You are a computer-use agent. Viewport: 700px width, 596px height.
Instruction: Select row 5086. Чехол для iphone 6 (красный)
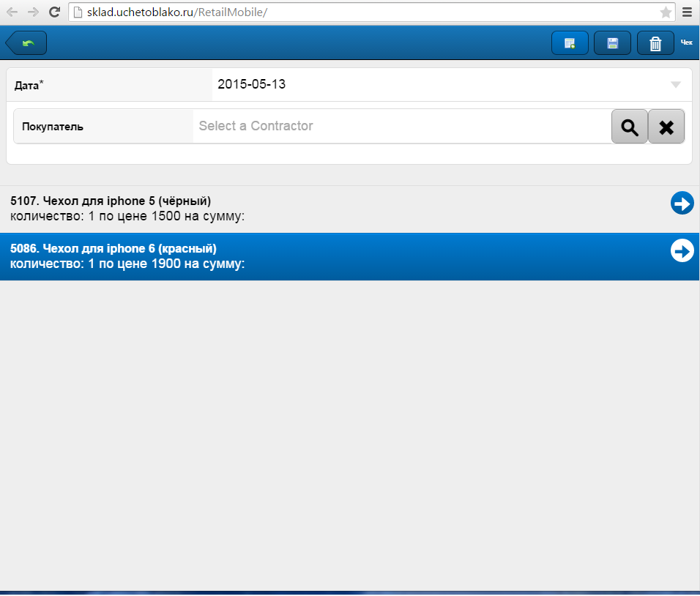pos(349,257)
